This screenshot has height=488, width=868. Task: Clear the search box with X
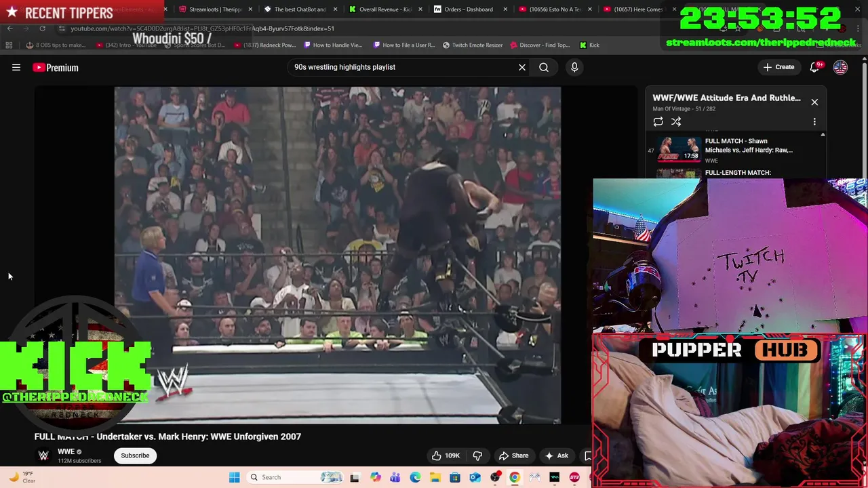[x=522, y=67]
